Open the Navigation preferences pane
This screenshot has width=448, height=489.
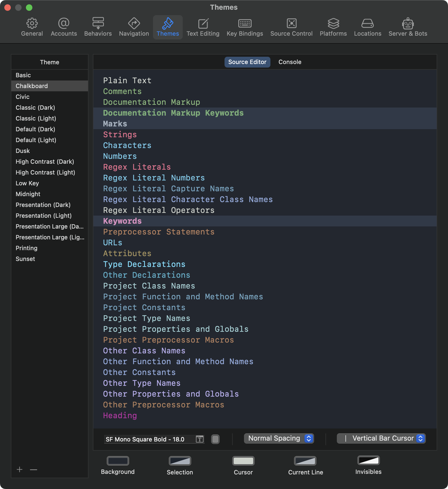[x=134, y=27]
